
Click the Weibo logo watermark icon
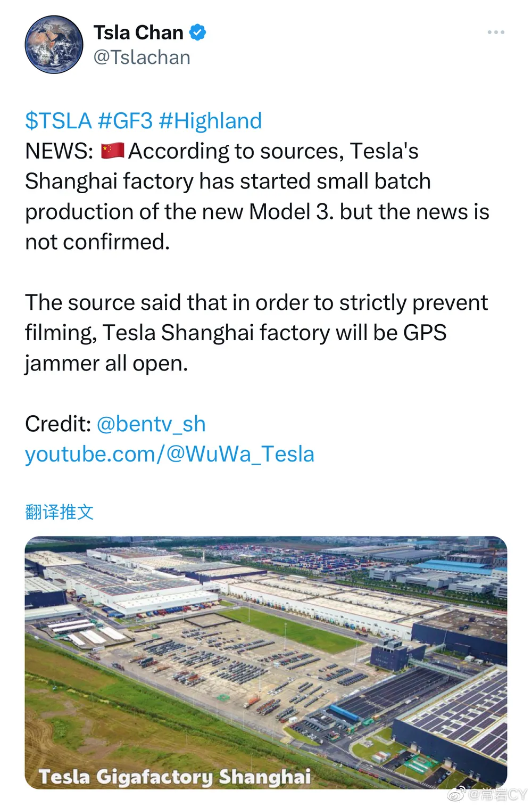[457, 795]
